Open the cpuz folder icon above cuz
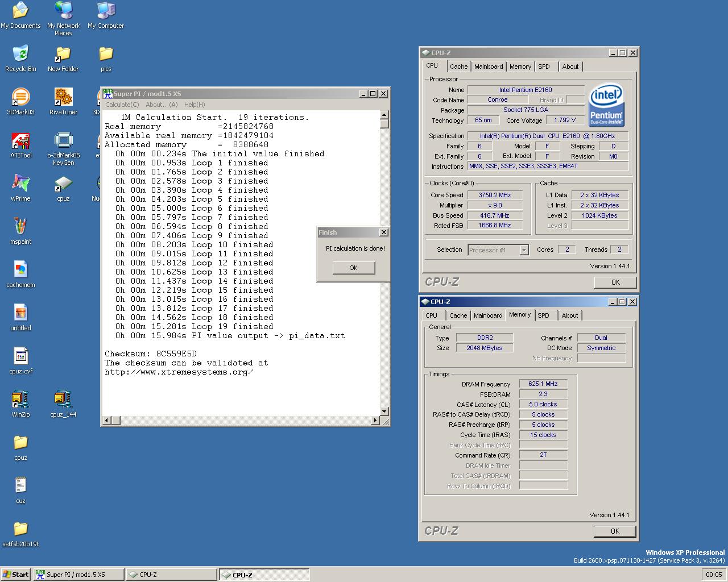728x582 pixels. tap(20, 447)
